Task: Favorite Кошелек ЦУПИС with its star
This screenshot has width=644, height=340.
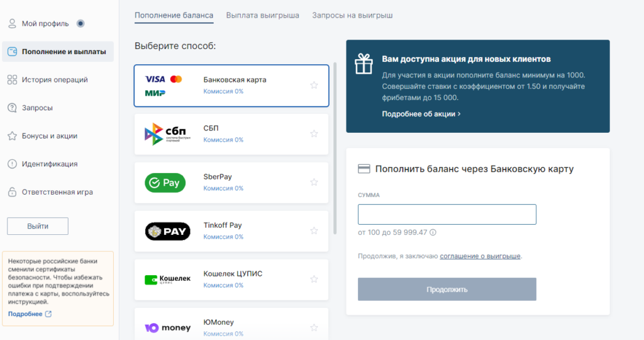Action: 314,279
